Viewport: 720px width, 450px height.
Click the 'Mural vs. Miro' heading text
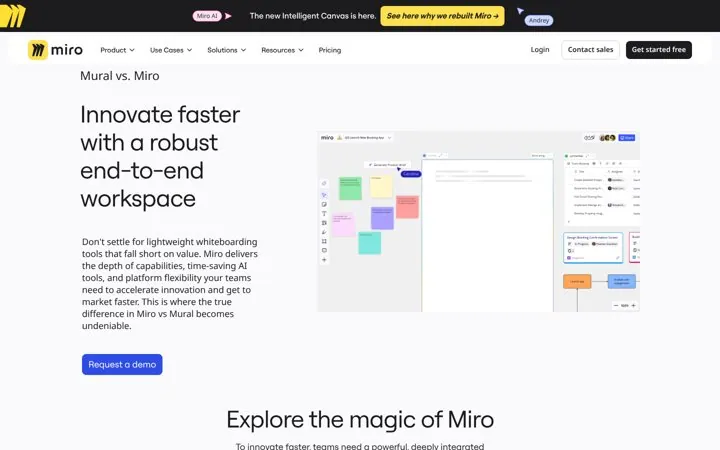[x=120, y=76]
